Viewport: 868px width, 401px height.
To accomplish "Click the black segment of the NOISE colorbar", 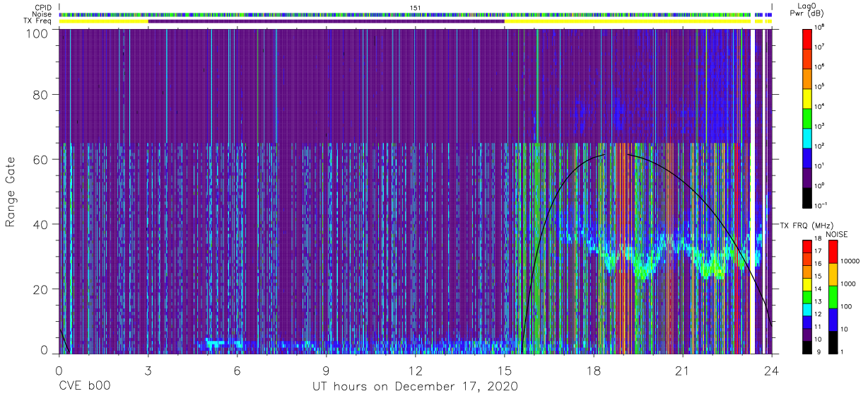I will click(833, 342).
